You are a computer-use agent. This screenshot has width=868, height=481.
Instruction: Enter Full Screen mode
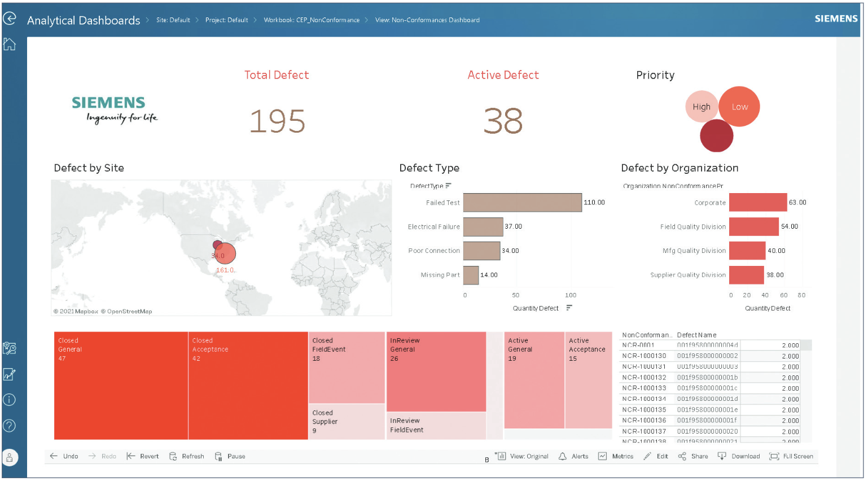tap(791, 456)
